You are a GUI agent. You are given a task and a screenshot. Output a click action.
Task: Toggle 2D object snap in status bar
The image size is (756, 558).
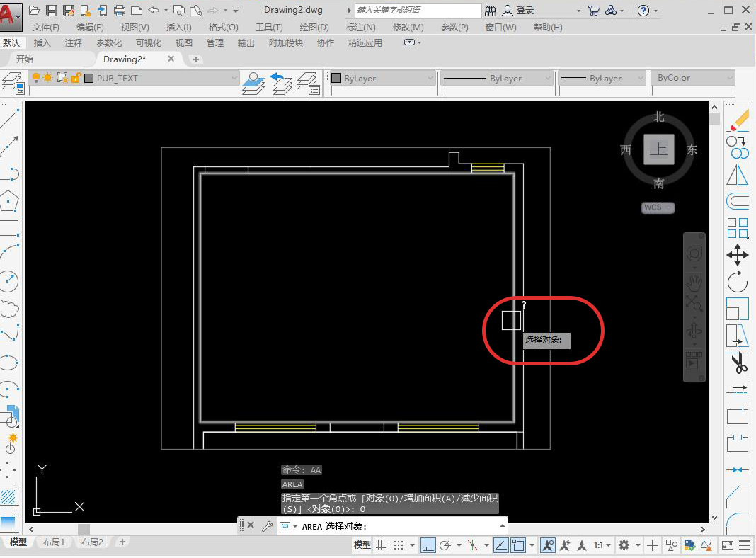click(518, 545)
